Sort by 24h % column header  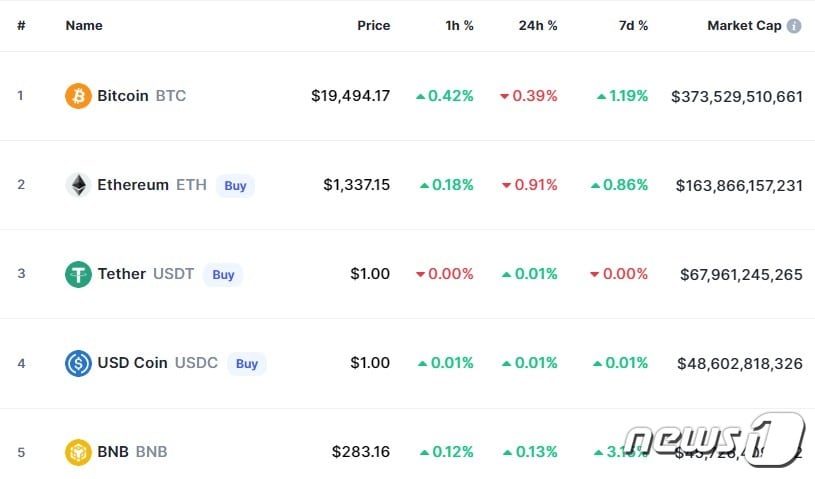(538, 26)
